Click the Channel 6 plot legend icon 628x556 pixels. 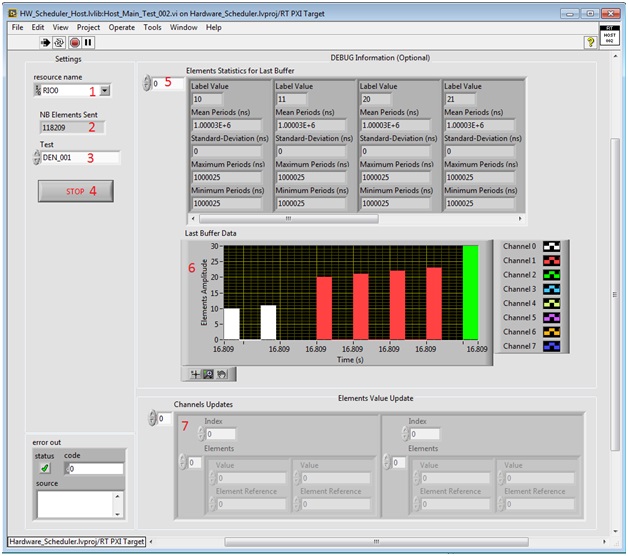(x=551, y=332)
